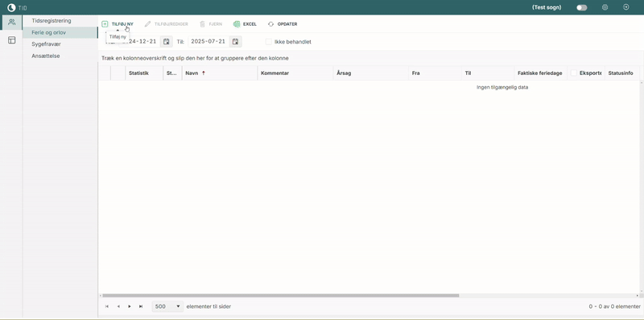Open the table layout sidebar icon

pos(11,39)
